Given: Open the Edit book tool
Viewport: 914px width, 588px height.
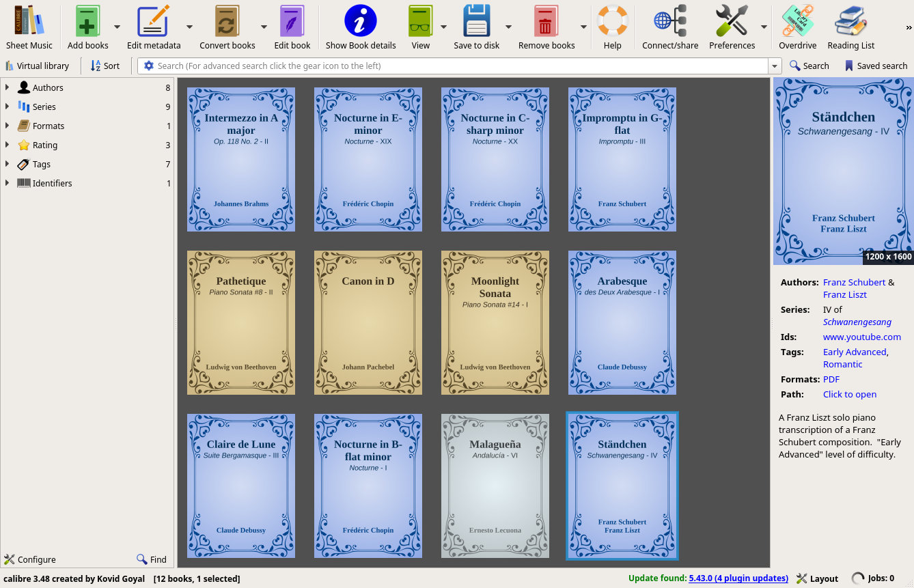Looking at the screenshot, I should (x=292, y=20).
